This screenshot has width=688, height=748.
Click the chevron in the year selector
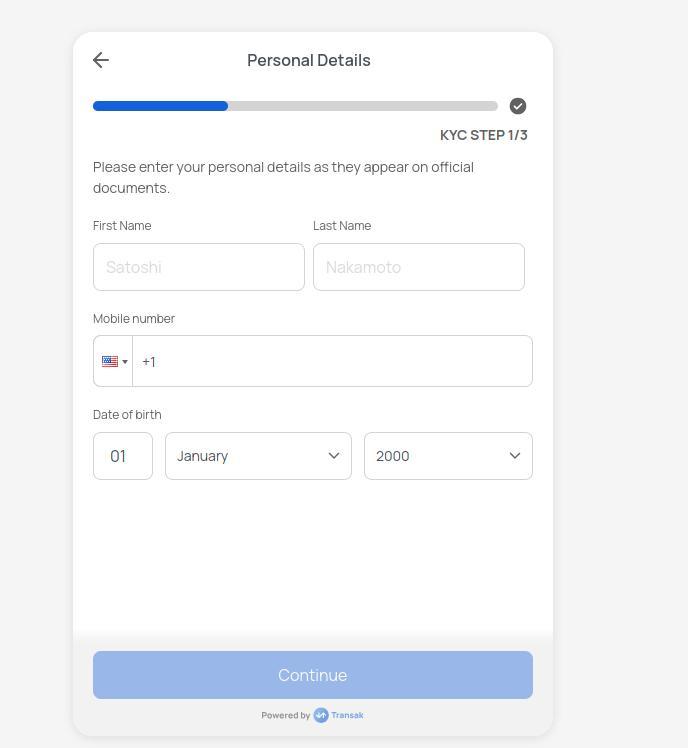515,456
